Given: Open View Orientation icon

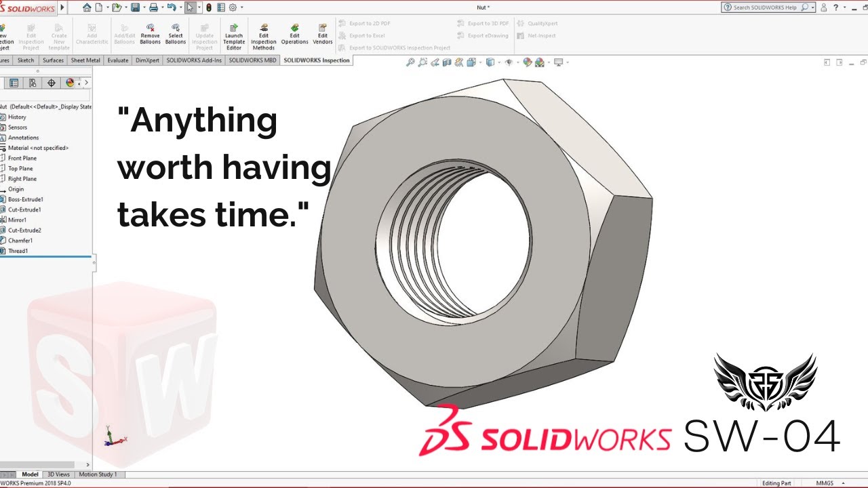Looking at the screenshot, I should point(471,62).
